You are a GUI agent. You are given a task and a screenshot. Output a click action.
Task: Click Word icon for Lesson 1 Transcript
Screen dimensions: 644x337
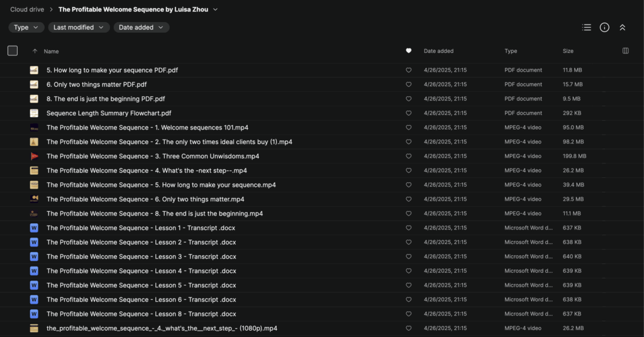tap(34, 228)
